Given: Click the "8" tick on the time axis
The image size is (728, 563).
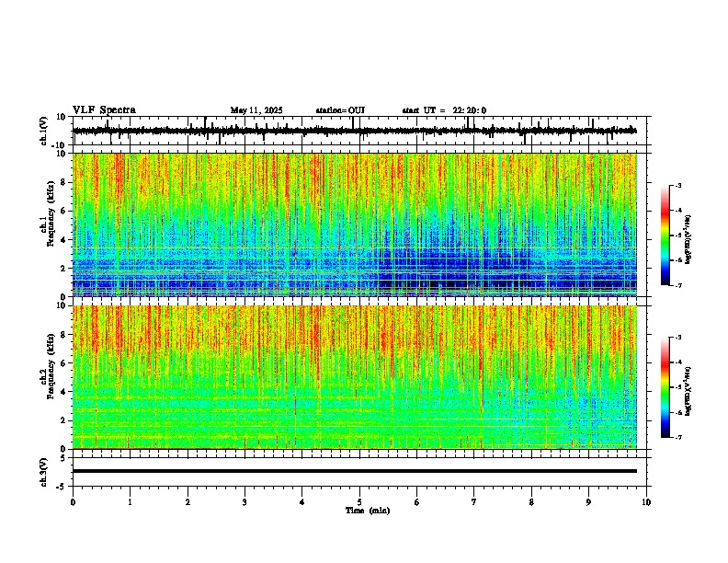Looking at the screenshot, I should (x=531, y=502).
